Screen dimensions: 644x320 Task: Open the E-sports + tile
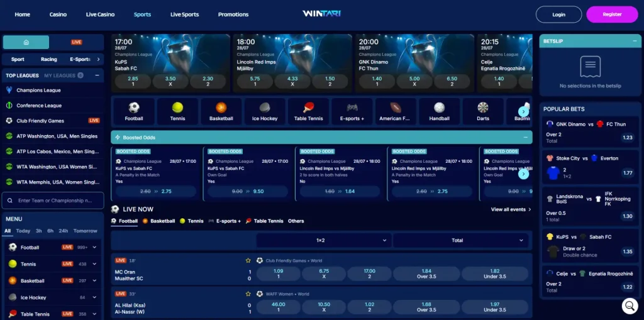coord(352,111)
